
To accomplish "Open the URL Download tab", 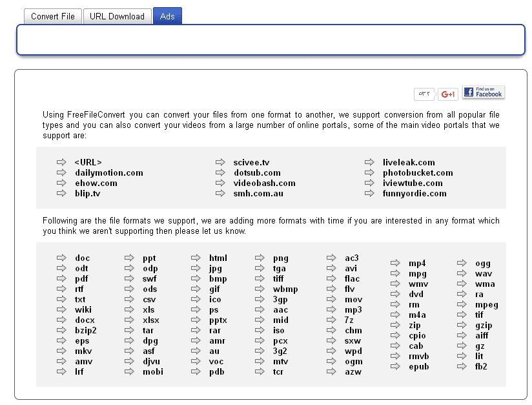I will click(117, 16).
